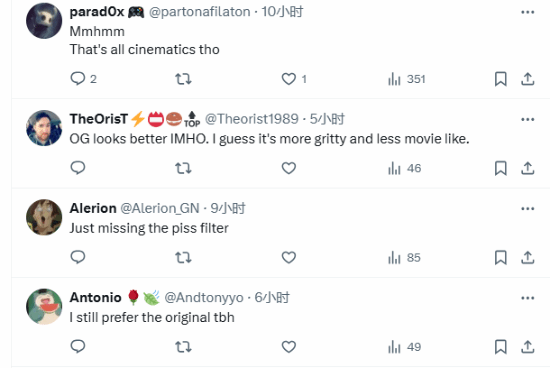View analytics with 85 views

point(404,257)
